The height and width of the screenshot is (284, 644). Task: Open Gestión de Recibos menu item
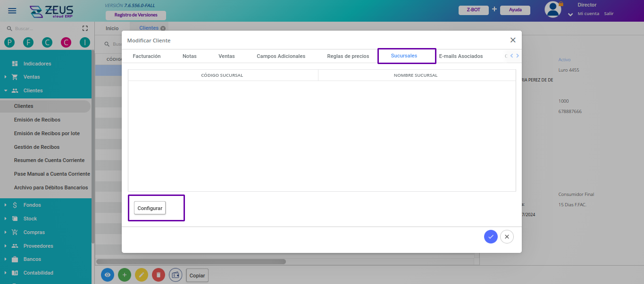click(x=37, y=147)
